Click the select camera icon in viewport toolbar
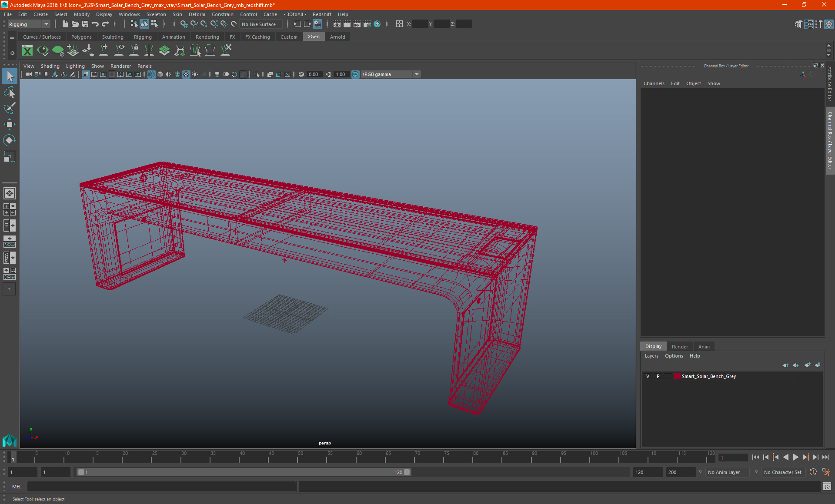This screenshot has height=504, width=835. pos(29,74)
